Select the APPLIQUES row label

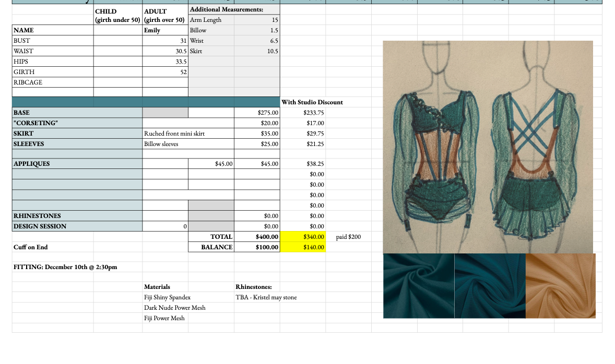point(77,164)
